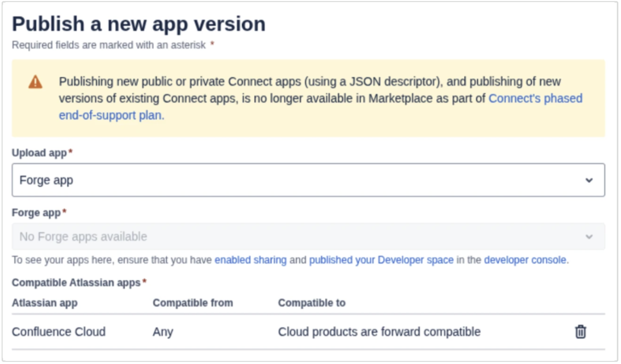Click the 'Required fields are marked' note
Viewport: 621px width, 364px height.
109,45
